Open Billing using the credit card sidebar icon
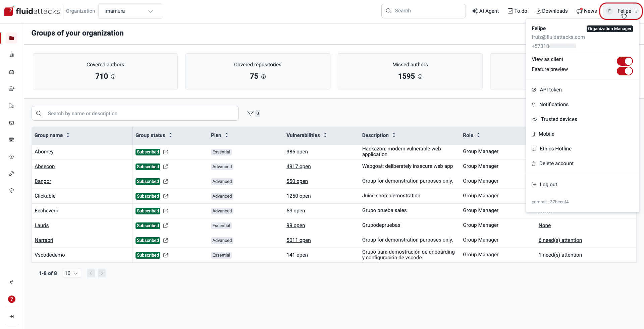Image resolution: width=644 pixels, height=329 pixels. coord(12,140)
